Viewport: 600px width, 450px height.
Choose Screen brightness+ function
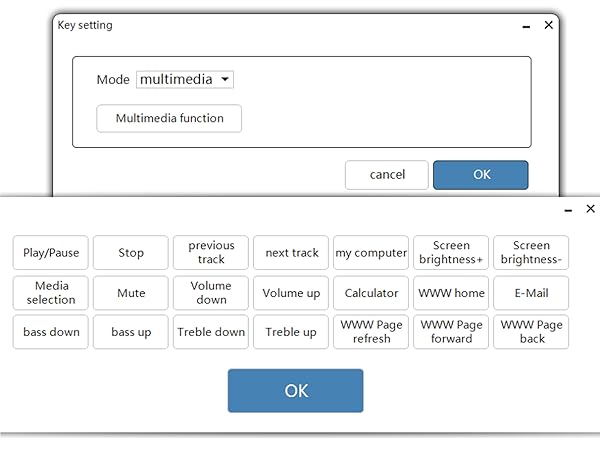(x=451, y=253)
